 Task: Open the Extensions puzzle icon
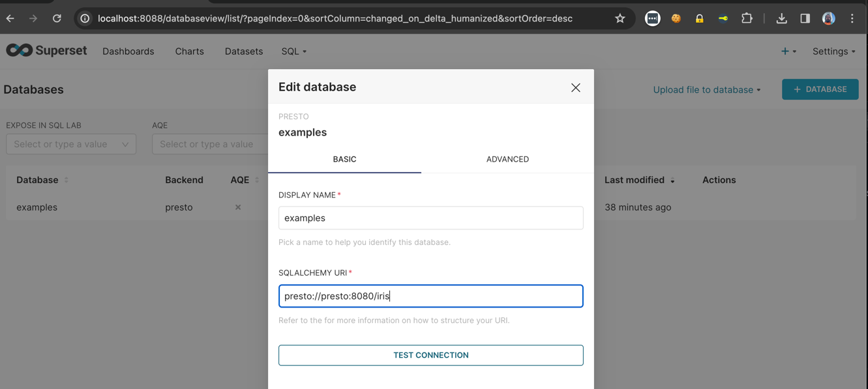(747, 19)
